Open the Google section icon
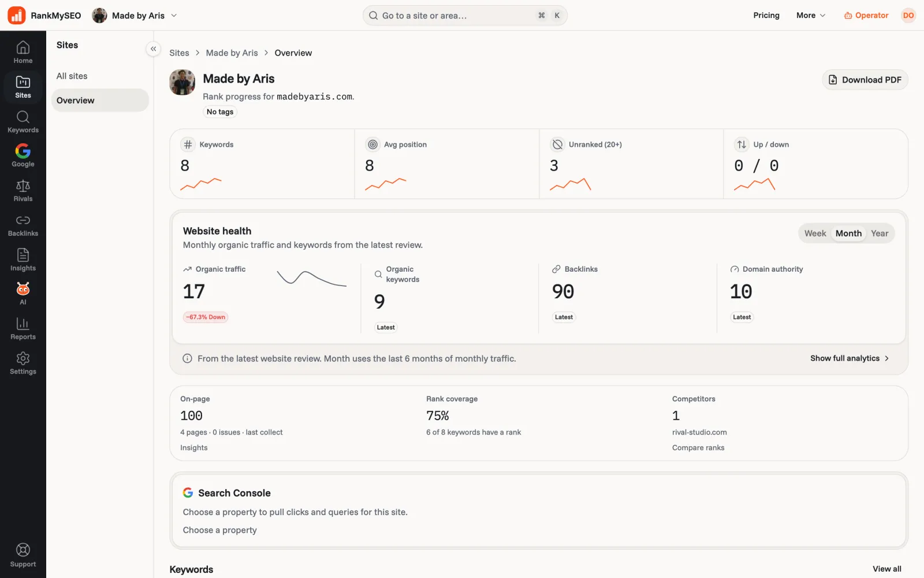 23,156
